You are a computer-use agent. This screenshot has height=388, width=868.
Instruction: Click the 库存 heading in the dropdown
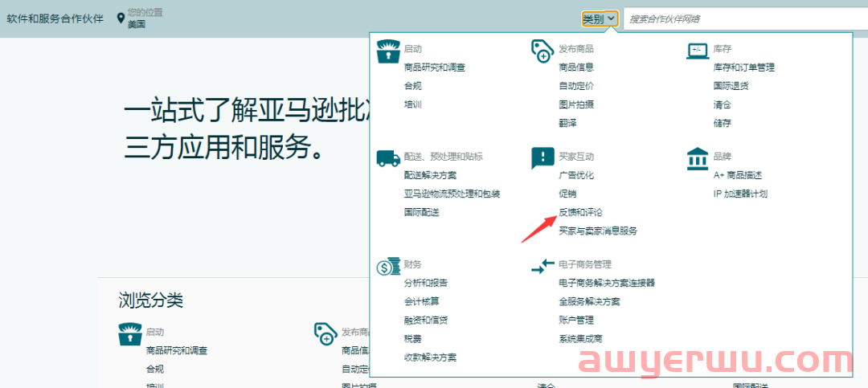point(723,49)
